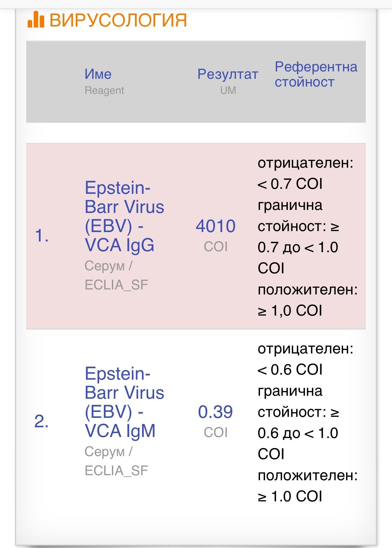Image resolution: width=392 pixels, height=548 pixels.
Task: Click the UM label under Резултат
Action: [228, 91]
